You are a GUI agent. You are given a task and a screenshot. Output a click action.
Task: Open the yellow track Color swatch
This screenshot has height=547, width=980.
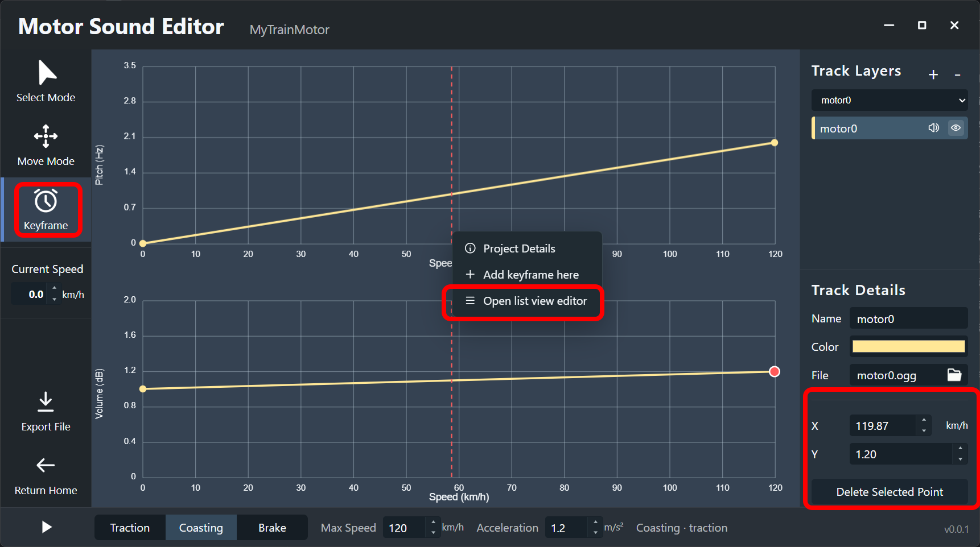tap(908, 346)
